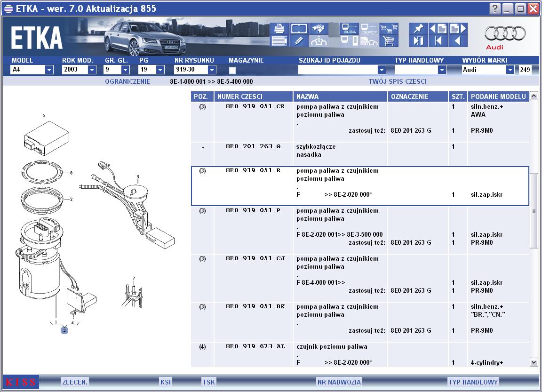Click the single left triangle back icon
542x392 pixels.
pyautogui.click(x=458, y=41)
